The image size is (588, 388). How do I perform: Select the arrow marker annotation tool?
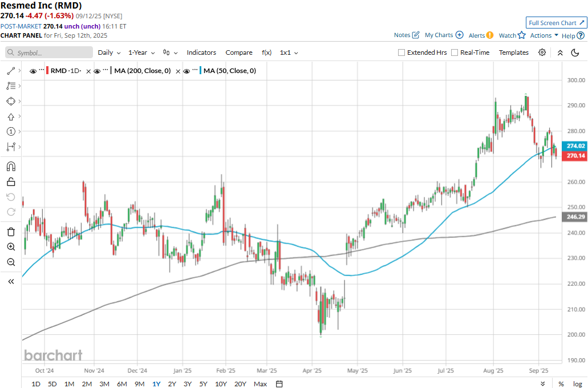[x=11, y=117]
